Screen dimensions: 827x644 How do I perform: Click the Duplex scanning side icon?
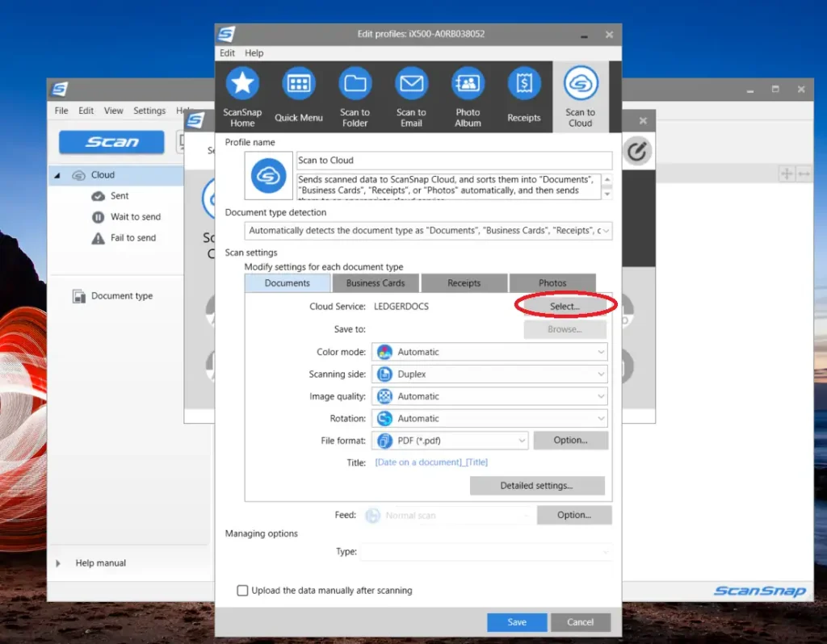[385, 374]
